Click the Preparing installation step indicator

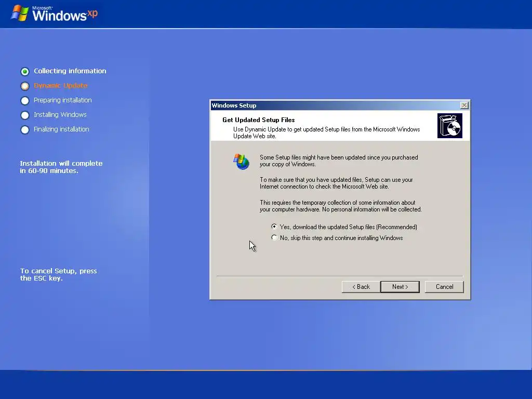pos(25,100)
